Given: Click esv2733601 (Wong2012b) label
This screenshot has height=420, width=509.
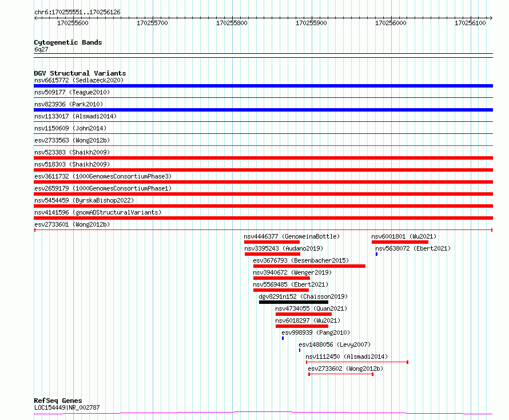Looking at the screenshot, I should (x=72, y=224).
